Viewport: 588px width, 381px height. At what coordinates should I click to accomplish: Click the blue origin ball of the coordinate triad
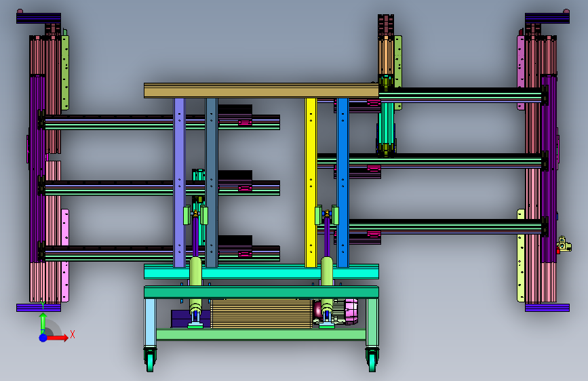(43, 338)
